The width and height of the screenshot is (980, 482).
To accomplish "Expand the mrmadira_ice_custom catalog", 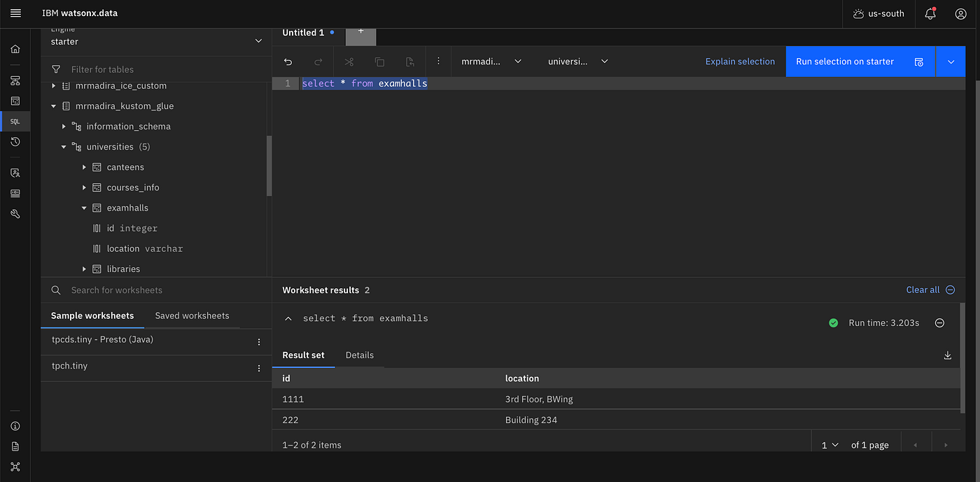I will [x=54, y=86].
